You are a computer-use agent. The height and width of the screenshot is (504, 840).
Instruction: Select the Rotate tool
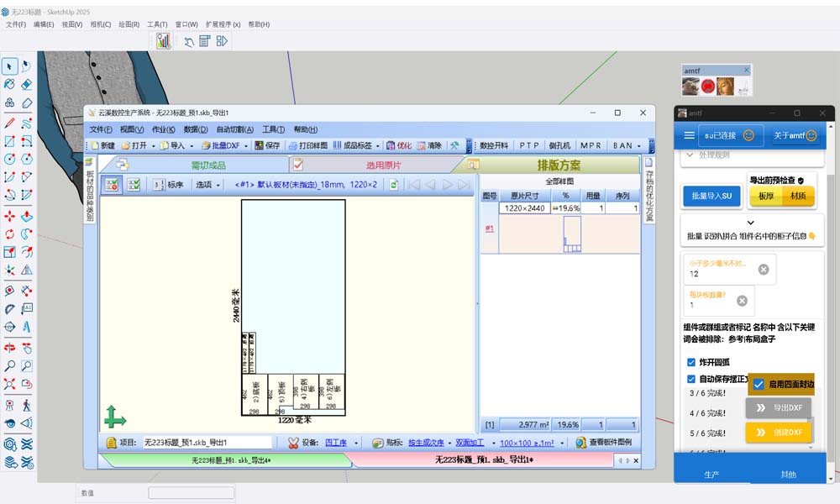[9, 234]
